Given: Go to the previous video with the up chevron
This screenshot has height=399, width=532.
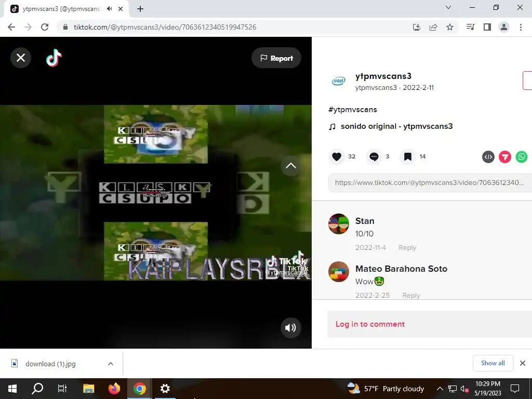Looking at the screenshot, I should [x=290, y=166].
